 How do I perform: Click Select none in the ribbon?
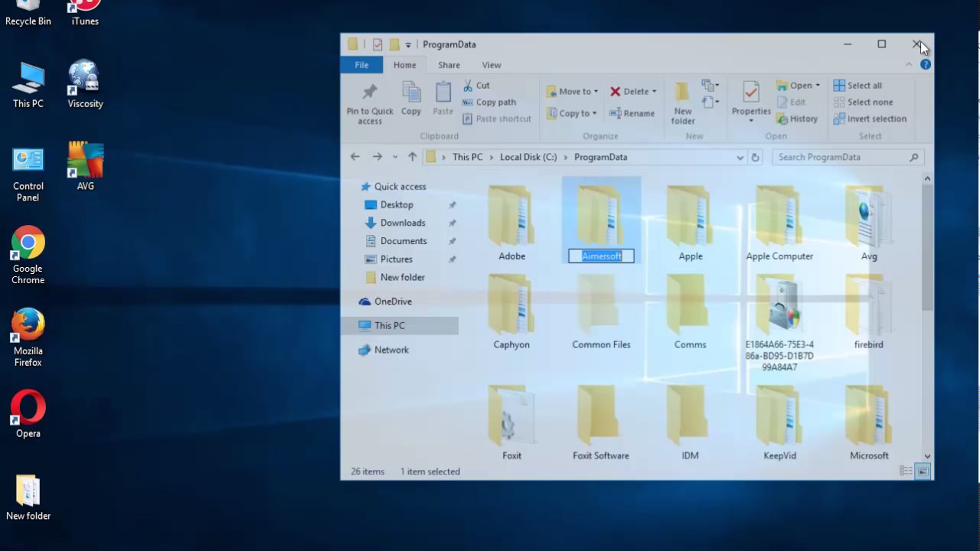pyautogui.click(x=863, y=103)
